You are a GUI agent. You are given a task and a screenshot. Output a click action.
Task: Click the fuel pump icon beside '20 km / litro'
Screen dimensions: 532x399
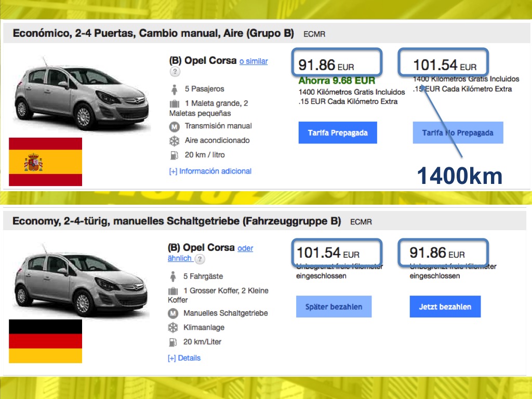174,155
